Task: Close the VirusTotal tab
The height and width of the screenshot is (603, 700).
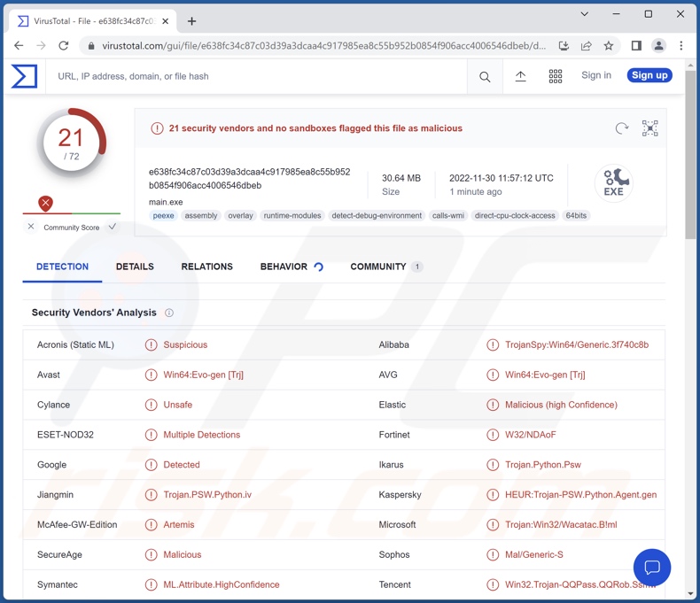Action: (x=165, y=21)
